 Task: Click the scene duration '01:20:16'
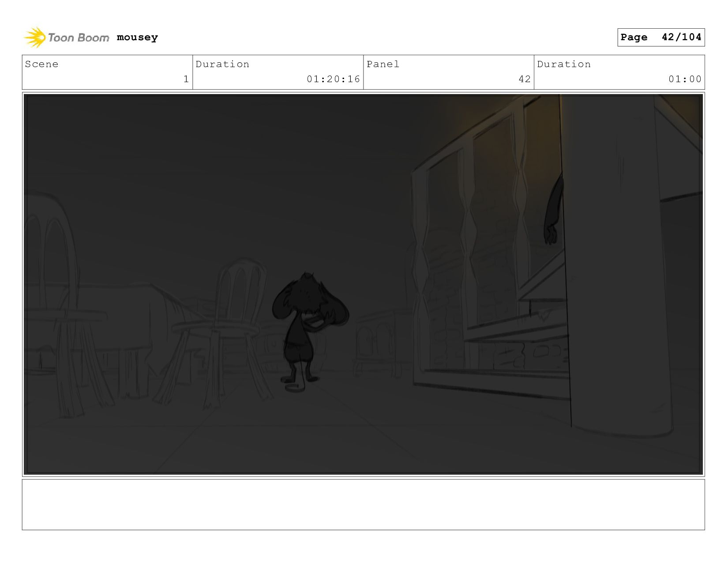point(334,79)
